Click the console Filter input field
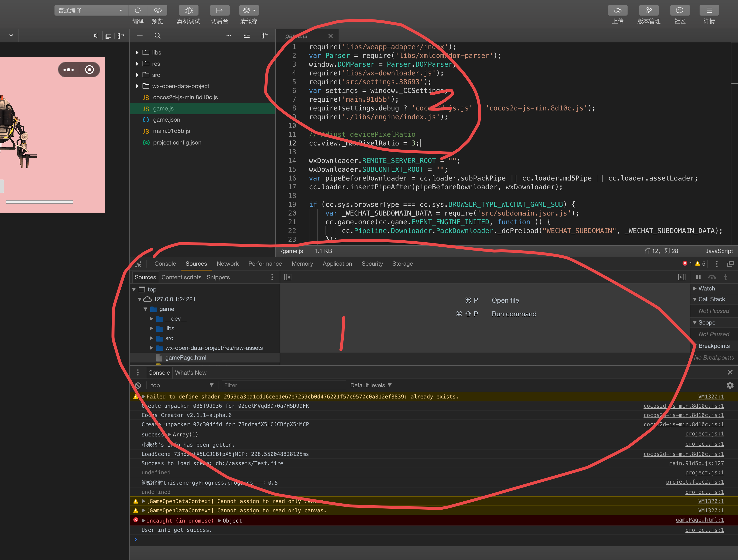 [x=284, y=385]
